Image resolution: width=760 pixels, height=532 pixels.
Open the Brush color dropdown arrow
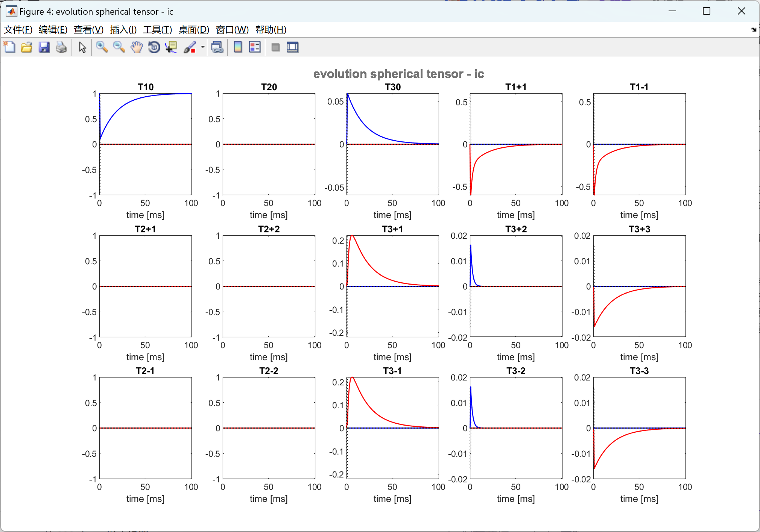click(203, 47)
